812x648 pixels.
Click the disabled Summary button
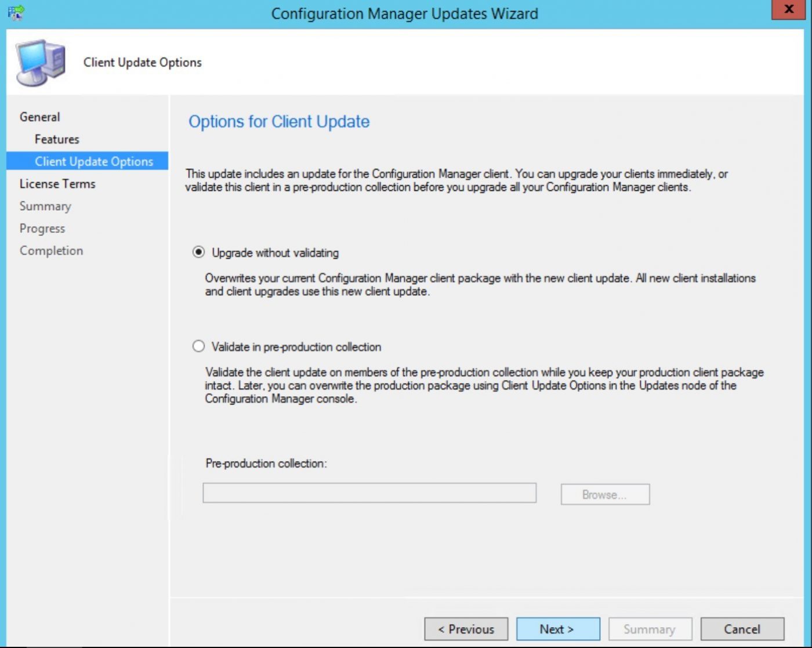[x=650, y=629]
